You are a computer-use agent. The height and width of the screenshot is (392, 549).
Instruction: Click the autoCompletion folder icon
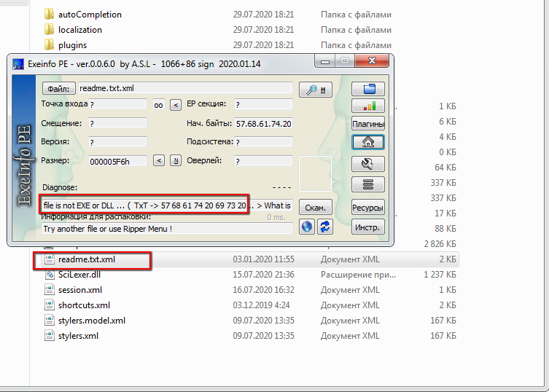point(49,14)
